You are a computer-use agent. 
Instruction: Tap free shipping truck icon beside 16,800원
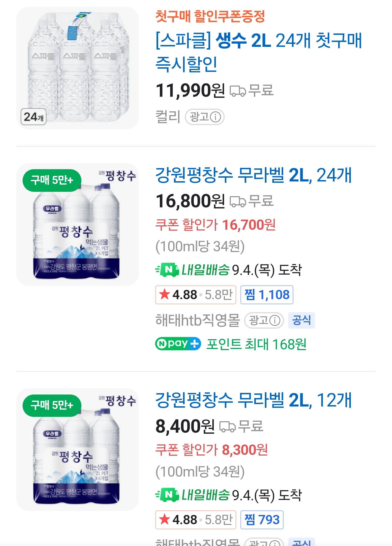click(238, 202)
